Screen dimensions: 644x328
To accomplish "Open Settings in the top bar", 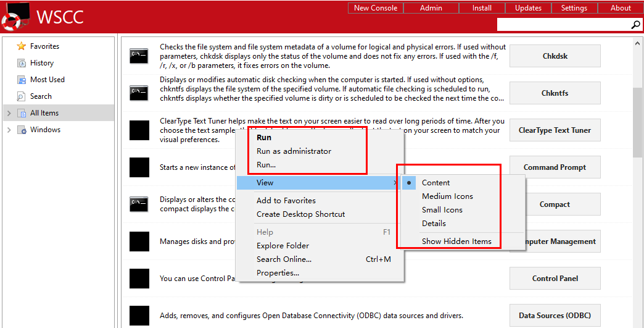I will pyautogui.click(x=574, y=8).
